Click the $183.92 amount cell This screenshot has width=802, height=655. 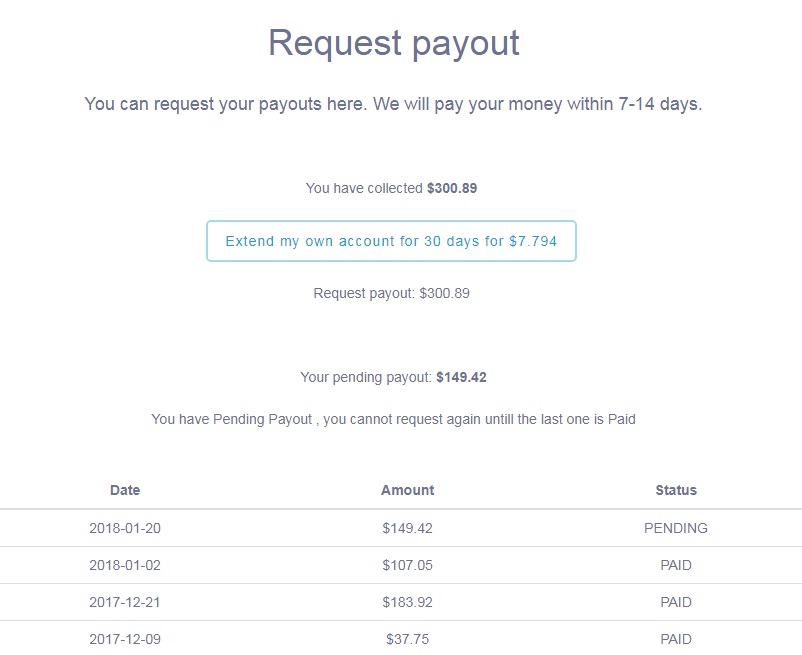tap(407, 602)
